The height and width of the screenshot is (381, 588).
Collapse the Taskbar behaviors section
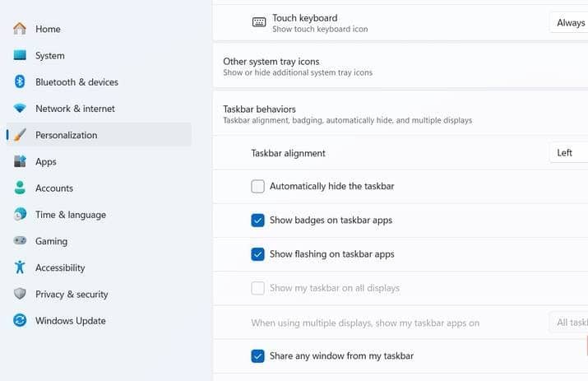(400, 114)
